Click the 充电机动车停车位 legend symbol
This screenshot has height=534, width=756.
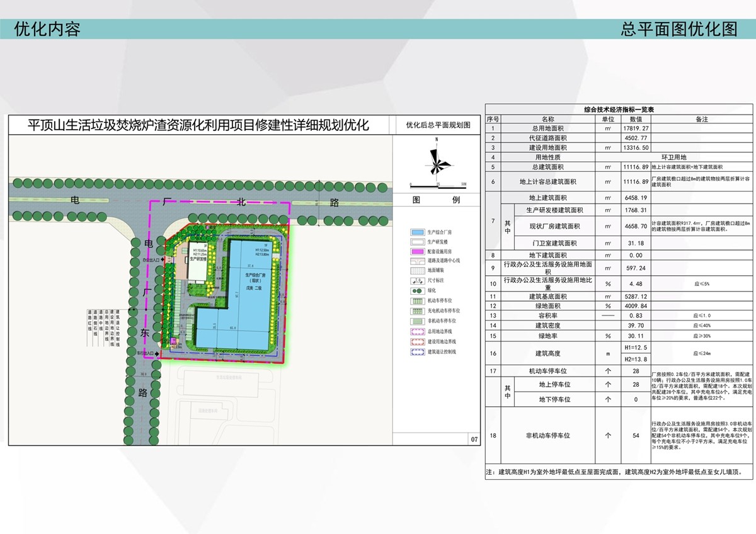[x=416, y=311]
